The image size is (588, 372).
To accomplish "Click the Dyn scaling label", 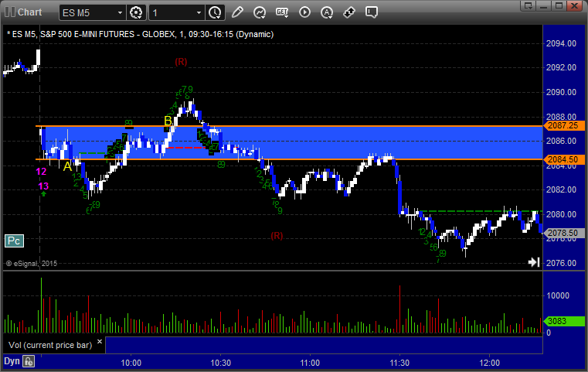I will point(12,361).
